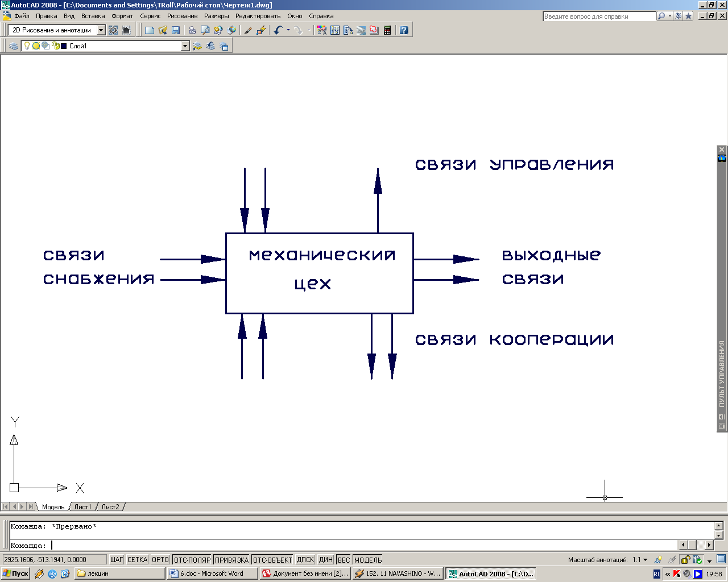Open the Правка menu
Screen dimensions: 728x582
47,16
